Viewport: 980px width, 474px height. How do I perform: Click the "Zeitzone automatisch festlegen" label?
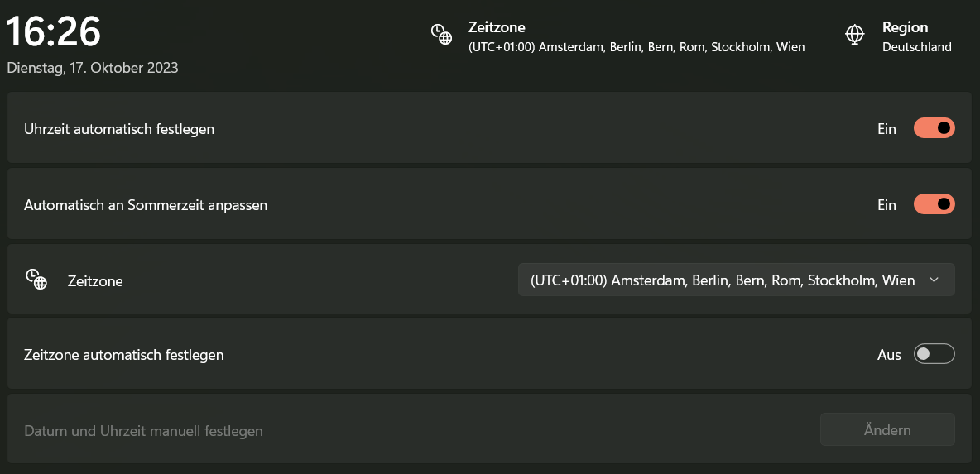pos(124,355)
